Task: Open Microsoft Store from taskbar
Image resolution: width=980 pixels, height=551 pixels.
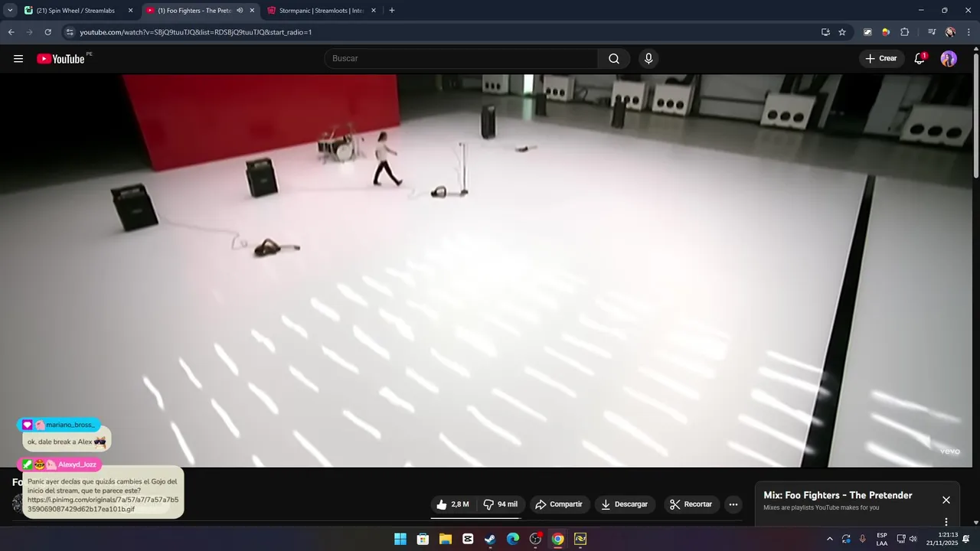Action: click(x=423, y=539)
